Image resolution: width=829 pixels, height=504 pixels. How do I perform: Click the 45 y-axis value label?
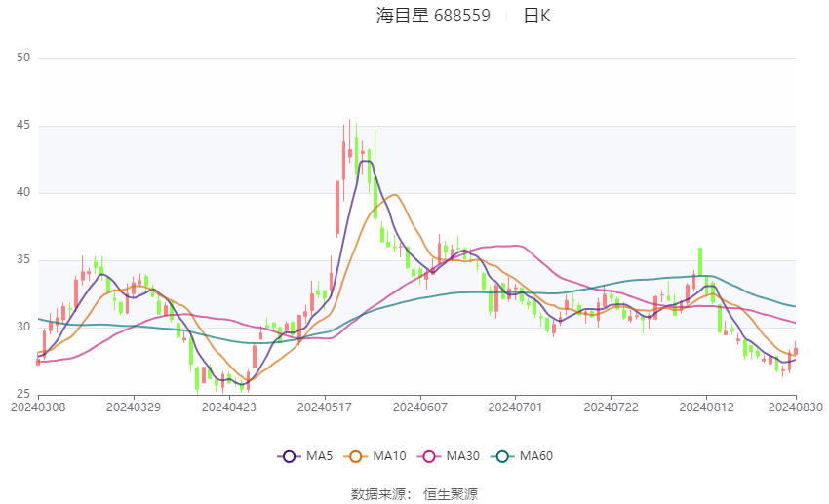pos(23,125)
